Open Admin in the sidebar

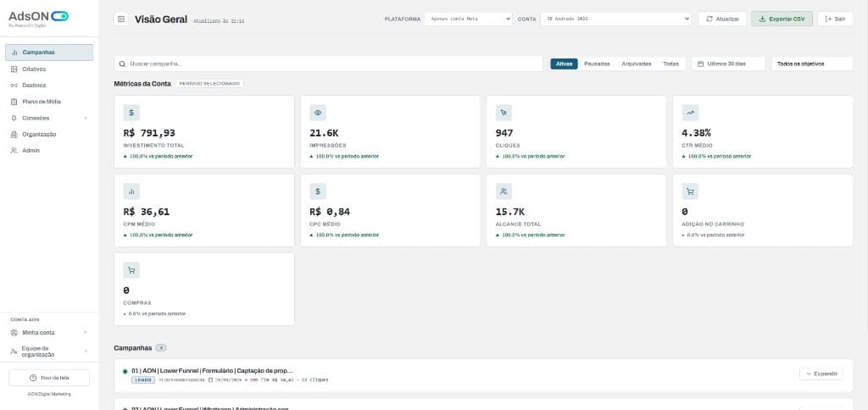[x=49, y=151]
